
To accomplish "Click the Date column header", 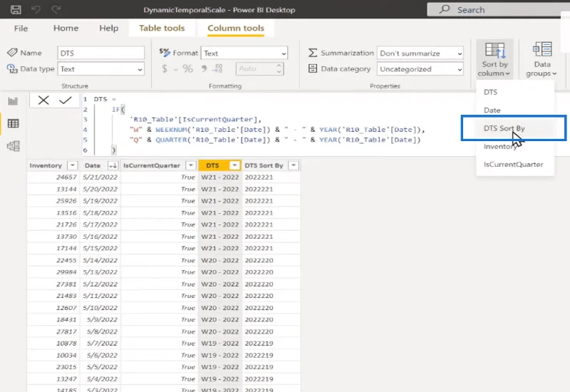I will pos(93,165).
